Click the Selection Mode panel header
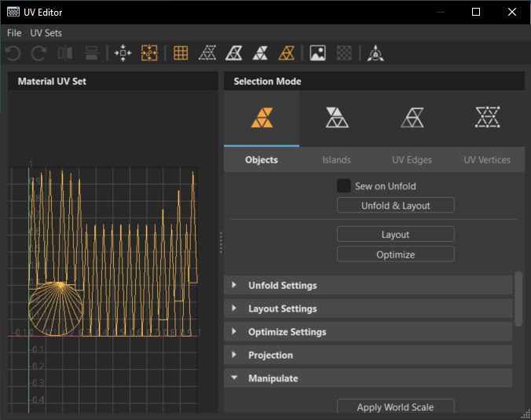 [374, 81]
